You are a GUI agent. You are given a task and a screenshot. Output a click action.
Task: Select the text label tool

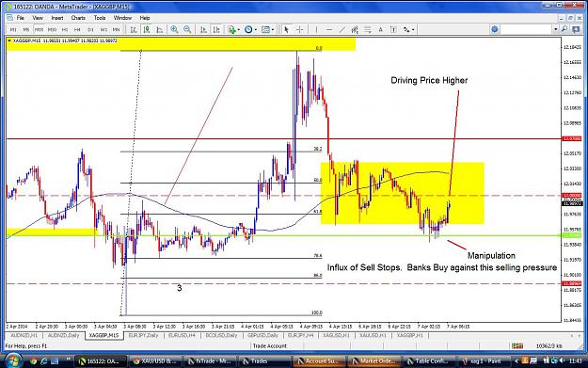393,29
